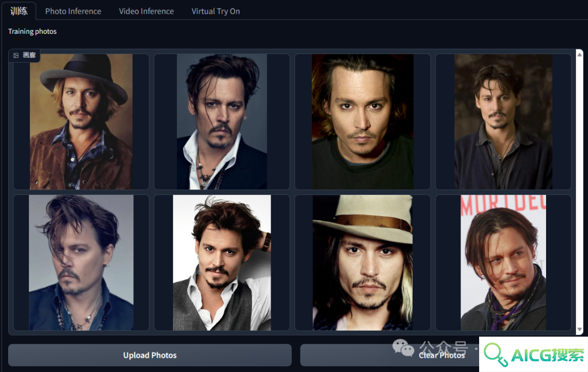Select photo of man in gray vest
588x372 pixels.
(222, 263)
